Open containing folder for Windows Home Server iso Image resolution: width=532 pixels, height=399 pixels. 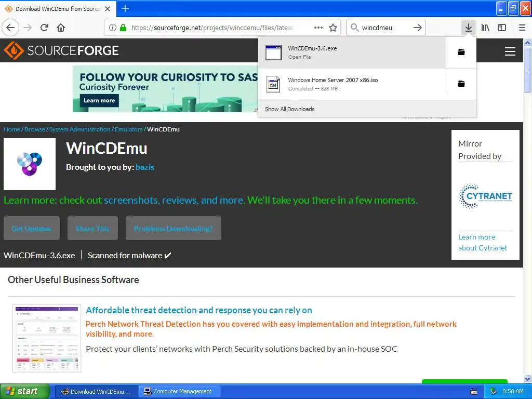461,84
